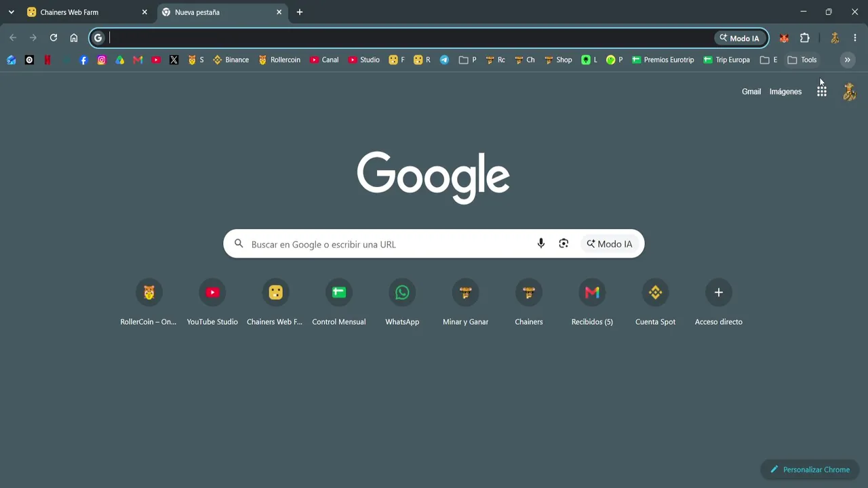Search by image with Google Lens

tap(564, 244)
